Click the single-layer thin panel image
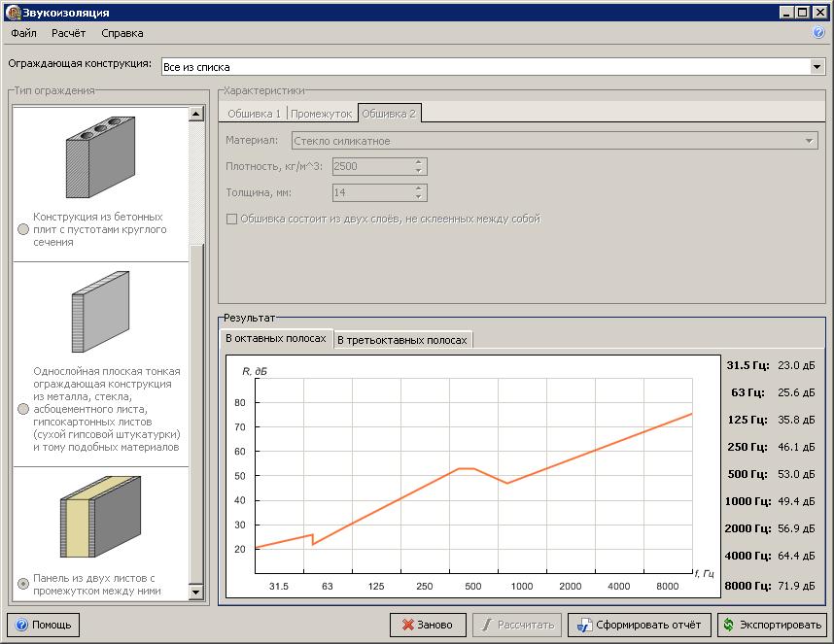The width and height of the screenshot is (834, 644). (x=101, y=313)
